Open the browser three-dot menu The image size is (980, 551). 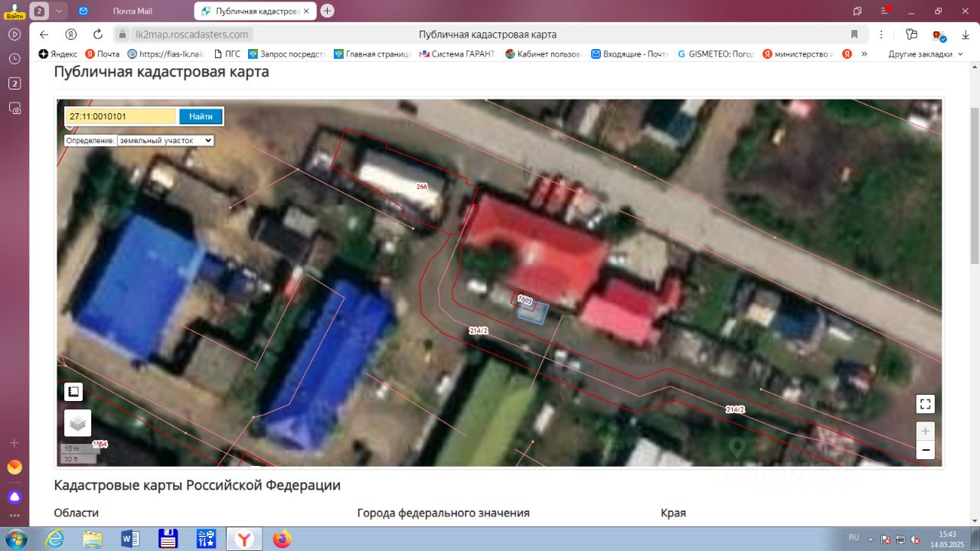pyautogui.click(x=882, y=34)
